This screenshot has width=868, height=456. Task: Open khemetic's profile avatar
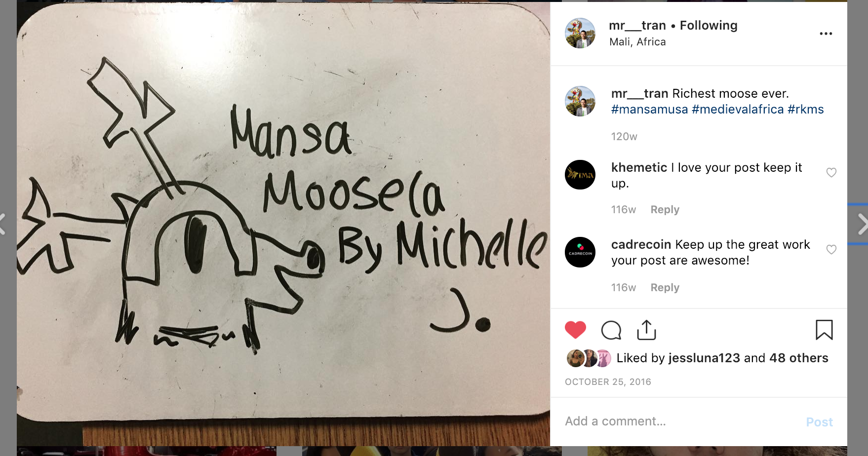(x=580, y=175)
